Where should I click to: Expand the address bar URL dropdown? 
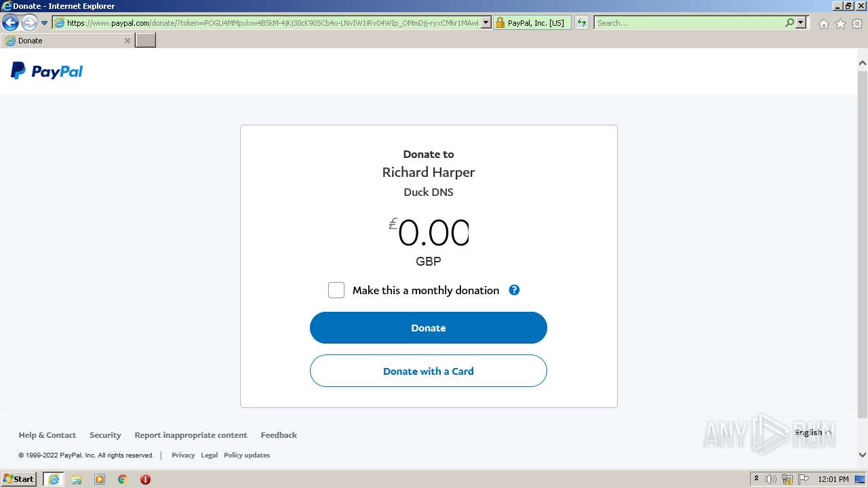click(486, 22)
